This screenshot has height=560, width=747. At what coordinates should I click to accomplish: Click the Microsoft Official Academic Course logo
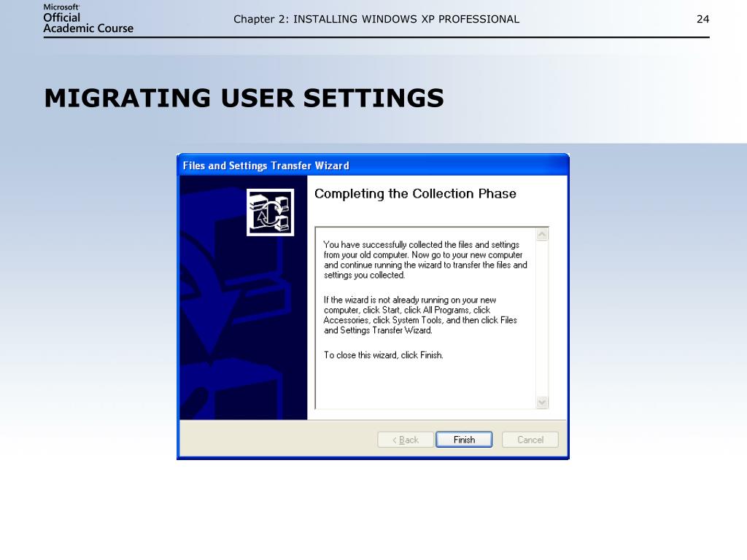[88, 19]
